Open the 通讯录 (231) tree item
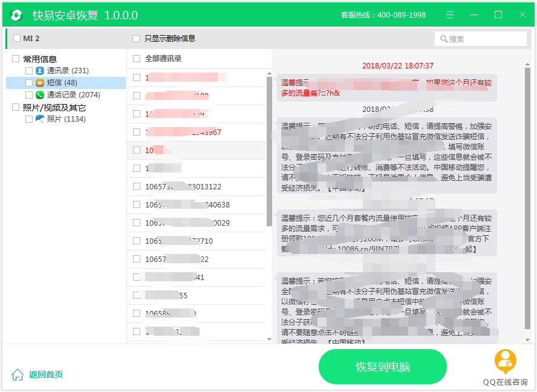This screenshot has width=537, height=392. coord(68,71)
